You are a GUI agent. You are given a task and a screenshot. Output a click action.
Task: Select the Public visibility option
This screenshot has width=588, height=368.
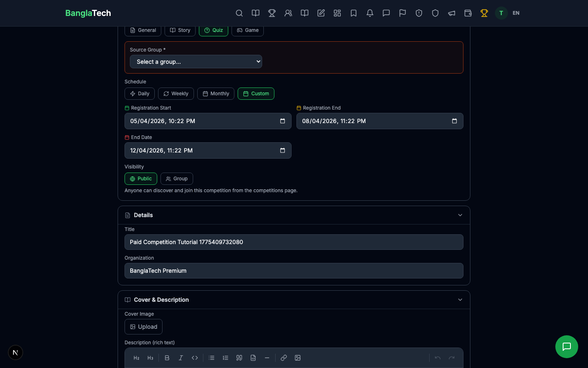point(141,179)
